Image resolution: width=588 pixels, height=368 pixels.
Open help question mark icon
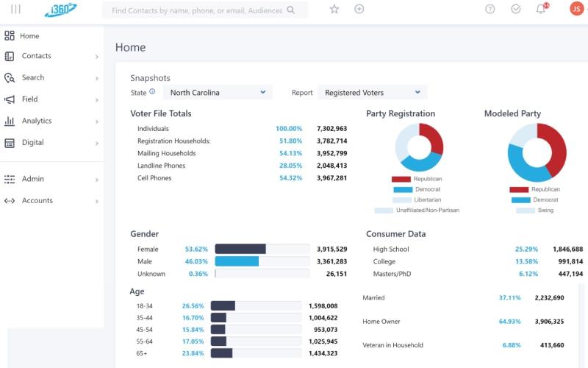pos(490,9)
